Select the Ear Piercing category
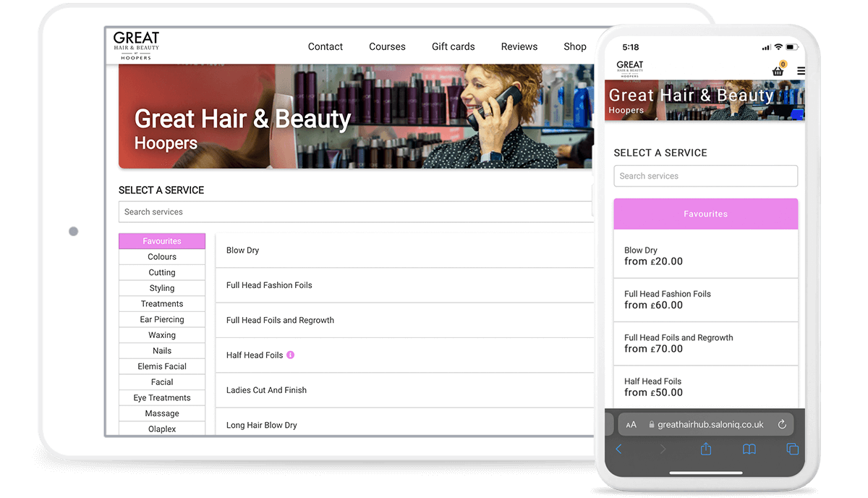This screenshot has height=498, width=868. coord(162,319)
